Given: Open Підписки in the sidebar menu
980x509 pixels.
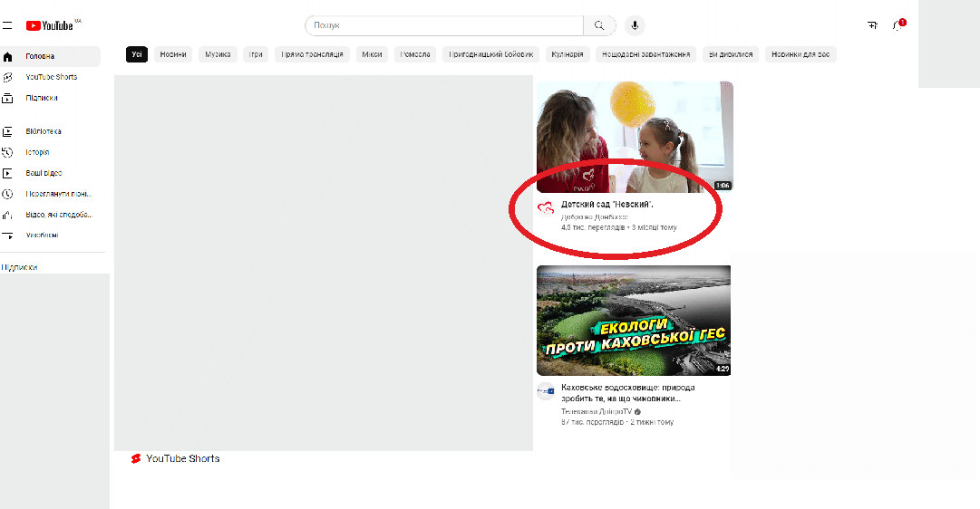Looking at the screenshot, I should (x=50, y=98).
